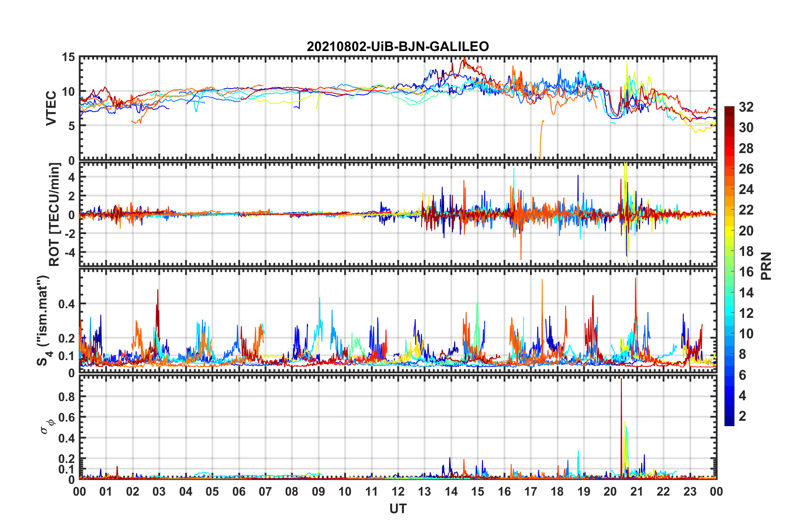Click the colorbar tick label 22
The height and width of the screenshot is (532, 796).
[746, 210]
